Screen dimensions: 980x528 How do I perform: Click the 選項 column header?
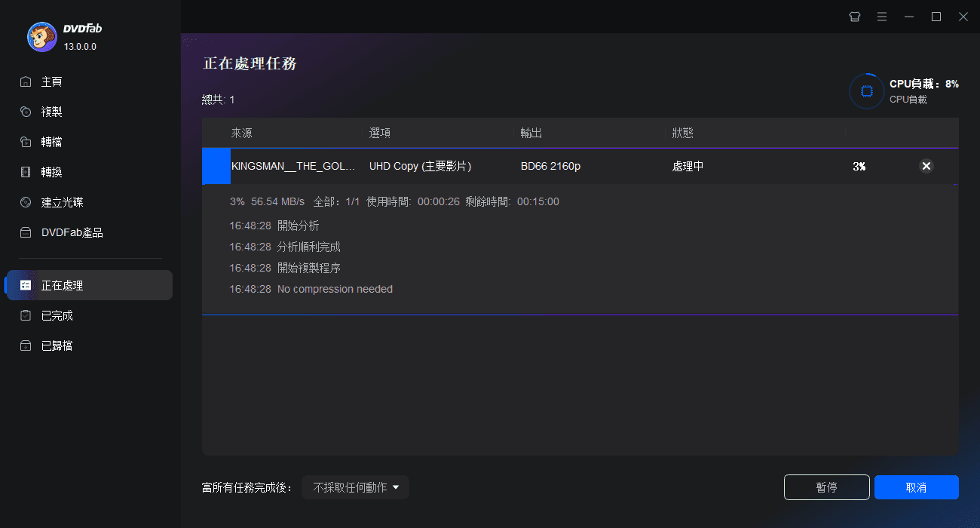click(x=380, y=133)
